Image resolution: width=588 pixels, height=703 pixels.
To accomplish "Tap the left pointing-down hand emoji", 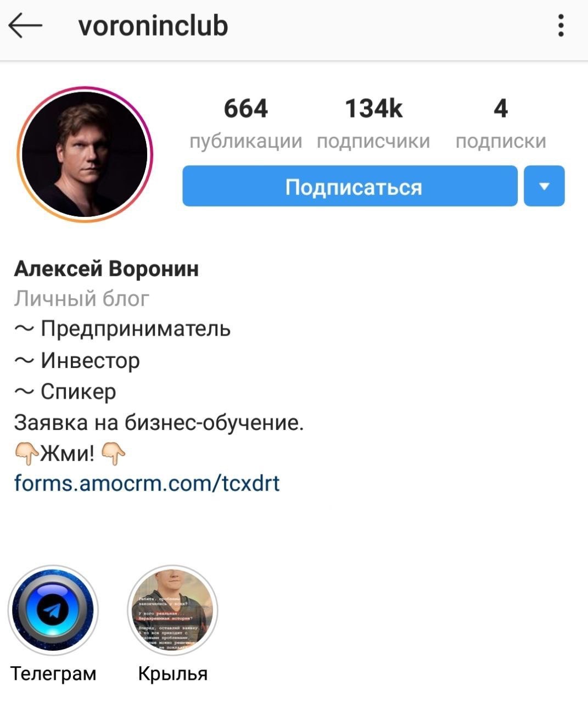I will pyautogui.click(x=26, y=454).
